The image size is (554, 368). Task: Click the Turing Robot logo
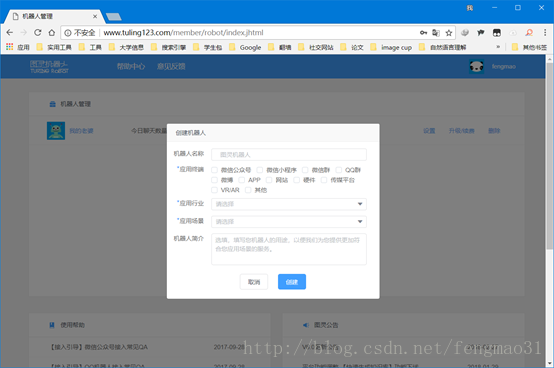coord(49,66)
